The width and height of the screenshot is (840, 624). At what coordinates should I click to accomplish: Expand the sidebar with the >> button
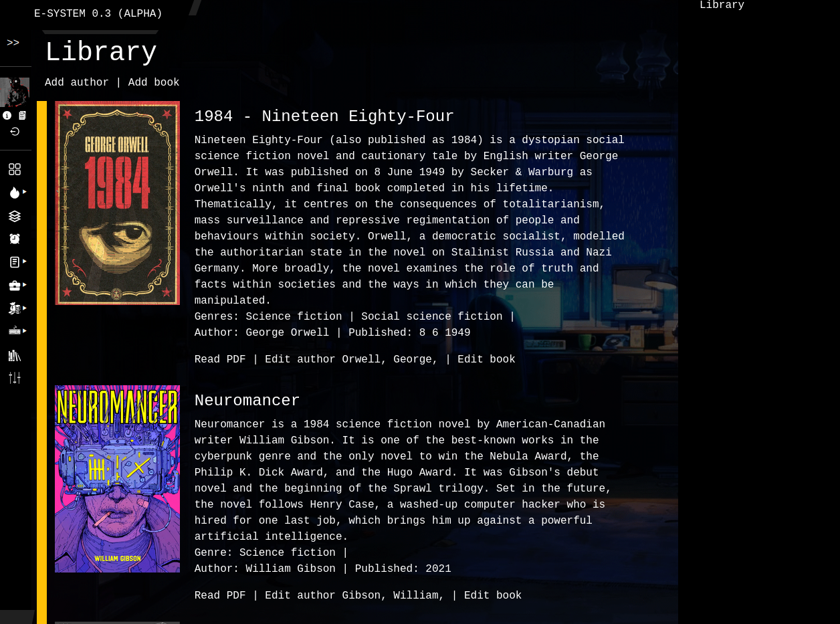(x=13, y=43)
